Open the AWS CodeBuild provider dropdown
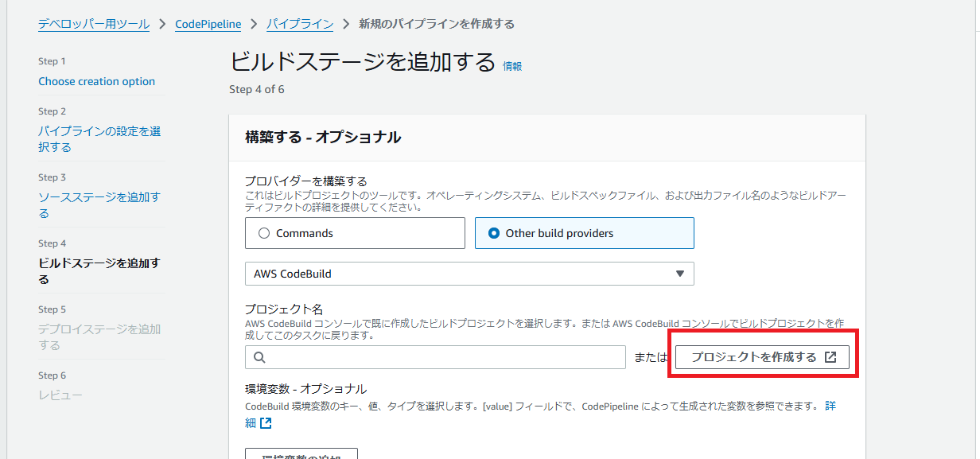The image size is (980, 459). [x=469, y=274]
